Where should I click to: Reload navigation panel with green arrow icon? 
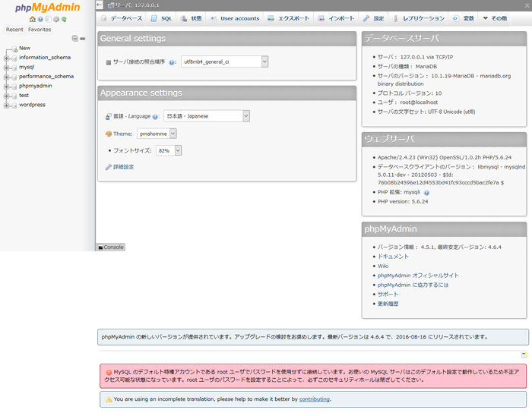64,19
